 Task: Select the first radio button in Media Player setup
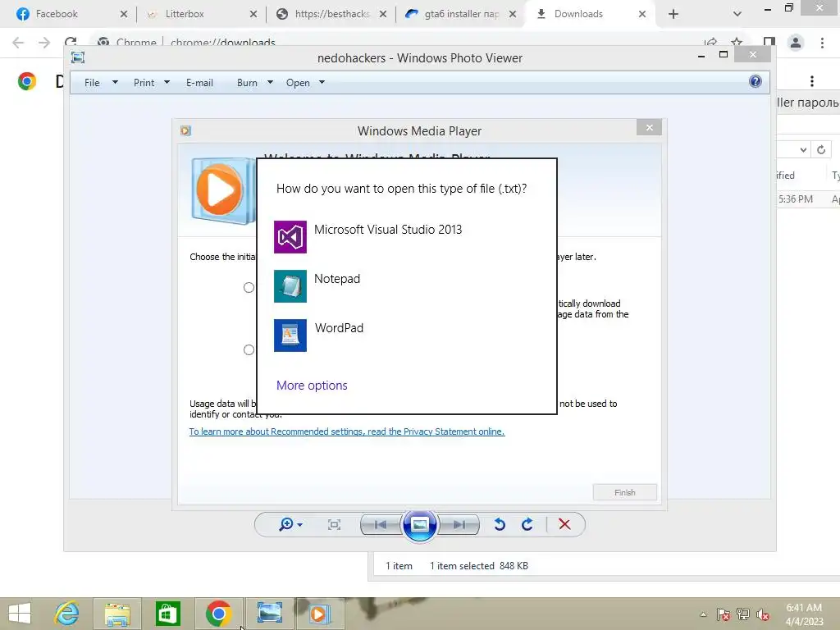[249, 288]
